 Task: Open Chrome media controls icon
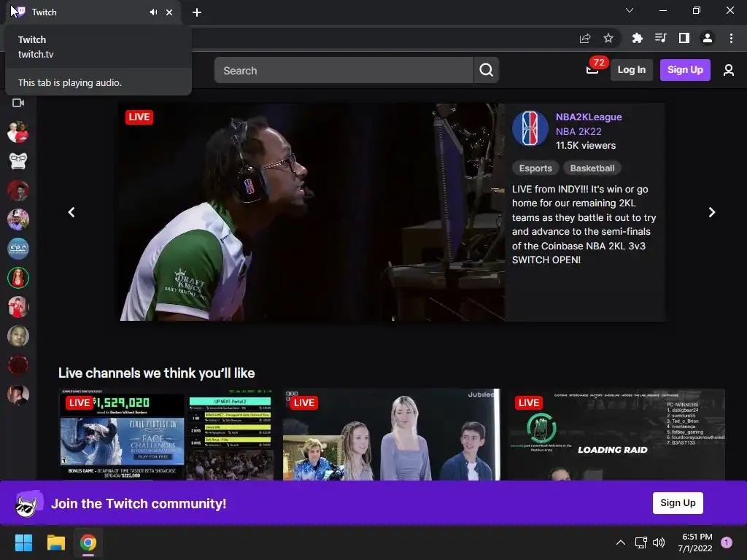tap(660, 38)
